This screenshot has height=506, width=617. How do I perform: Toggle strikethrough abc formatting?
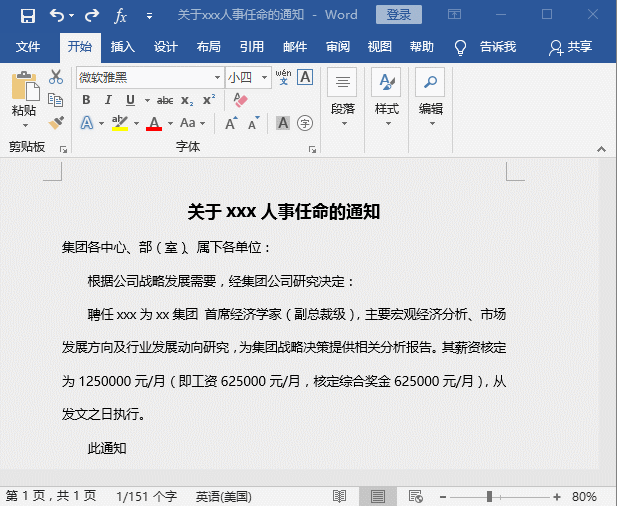[x=165, y=100]
